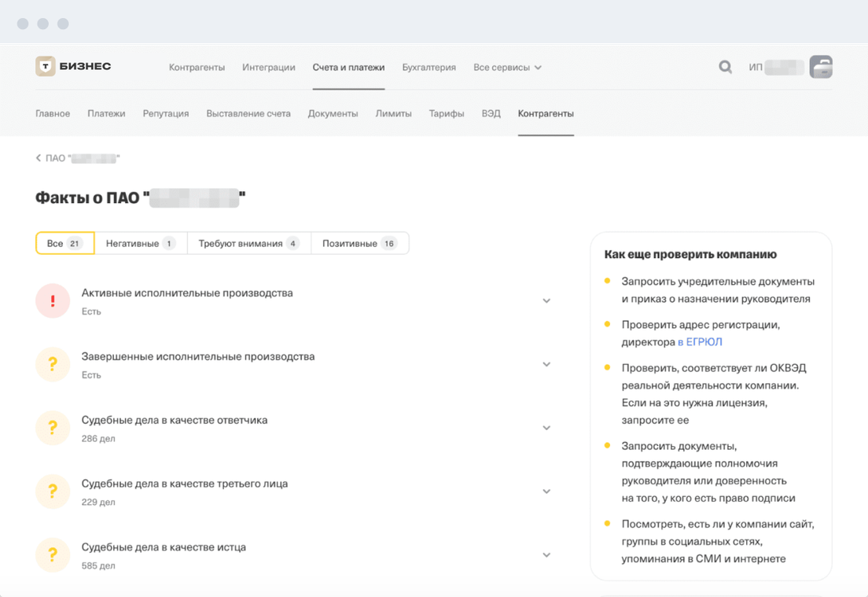
Task: Expand Активные исполнительные производства row chevron
Action: pos(546,301)
